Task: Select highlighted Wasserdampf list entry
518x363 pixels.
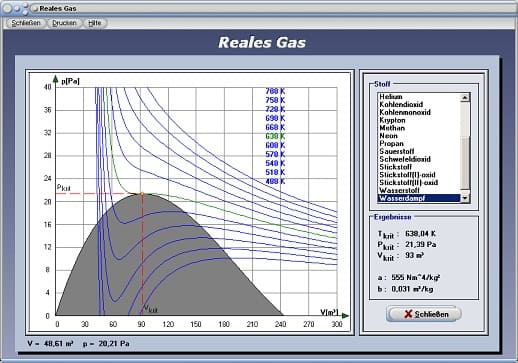Action: (419, 198)
